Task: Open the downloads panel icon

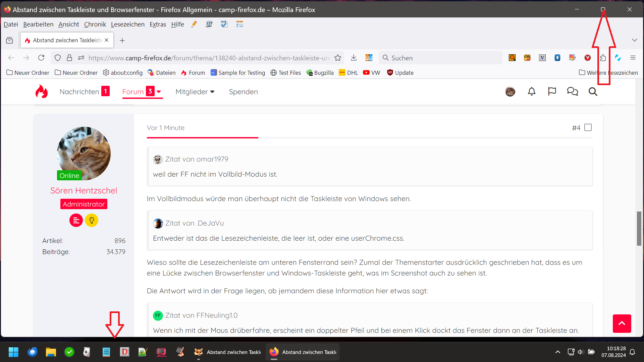Action: tap(354, 58)
